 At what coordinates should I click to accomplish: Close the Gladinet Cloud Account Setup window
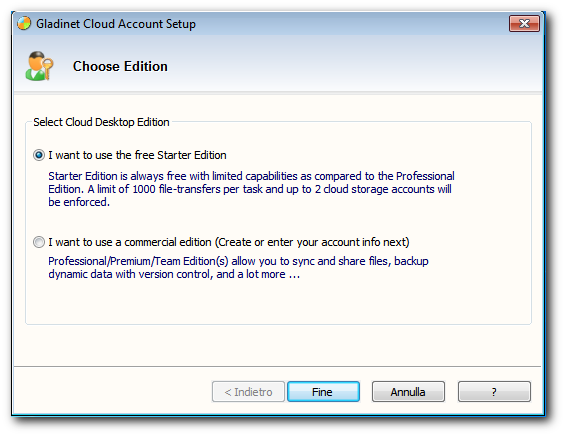(524, 24)
